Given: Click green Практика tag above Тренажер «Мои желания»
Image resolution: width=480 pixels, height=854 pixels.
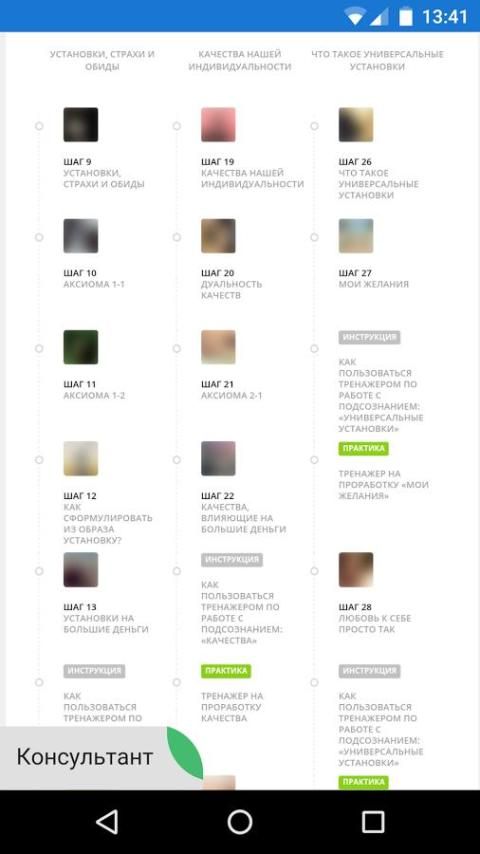Looking at the screenshot, I should [363, 448].
